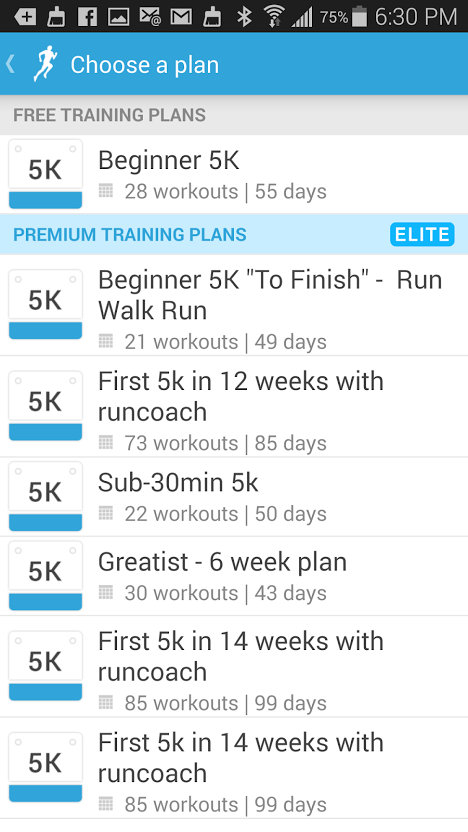This screenshot has width=468, height=832.
Task: Tap the Gmail icon in status bar
Action: click(x=181, y=17)
